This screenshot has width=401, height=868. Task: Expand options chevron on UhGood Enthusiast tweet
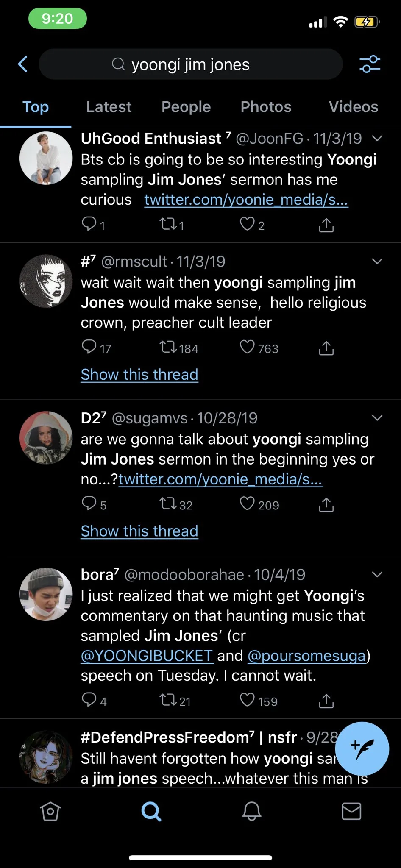point(377,139)
